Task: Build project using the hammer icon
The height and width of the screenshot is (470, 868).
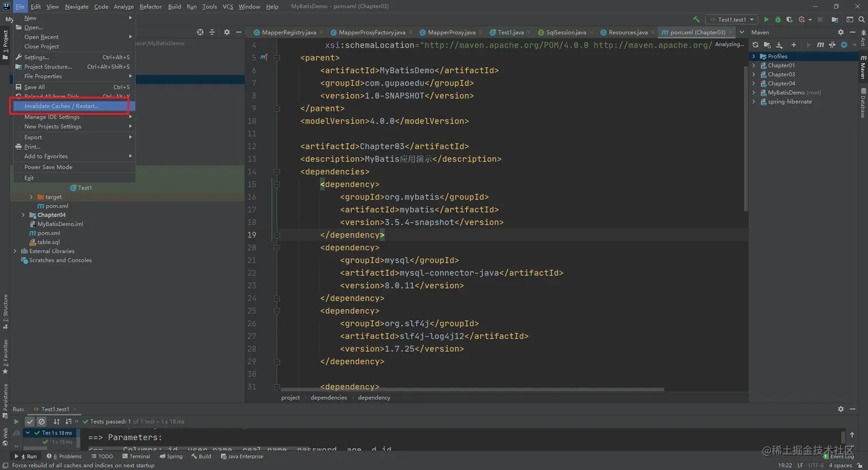Action: click(x=696, y=20)
